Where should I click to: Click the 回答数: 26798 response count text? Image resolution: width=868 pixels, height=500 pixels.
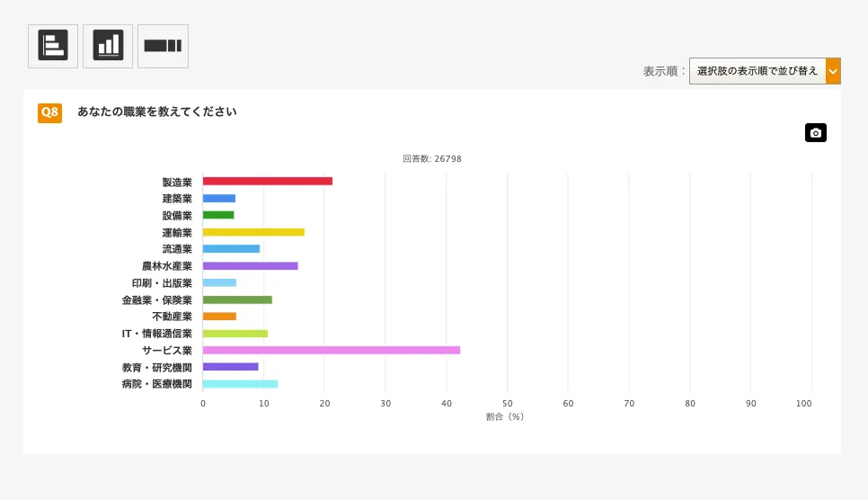coord(432,159)
